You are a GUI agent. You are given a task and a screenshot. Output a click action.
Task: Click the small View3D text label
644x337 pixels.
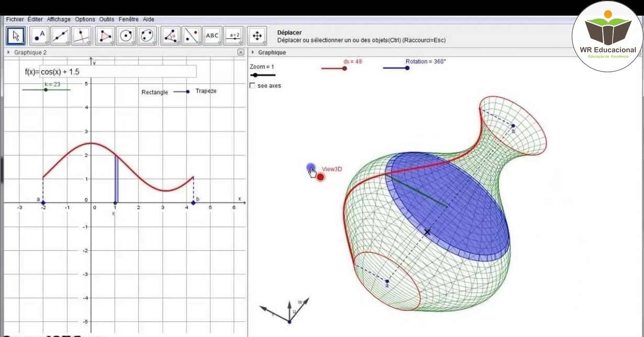(332, 169)
